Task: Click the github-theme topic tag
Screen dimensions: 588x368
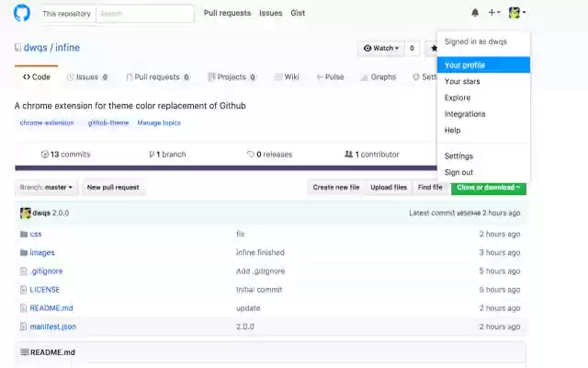Action: coord(108,122)
